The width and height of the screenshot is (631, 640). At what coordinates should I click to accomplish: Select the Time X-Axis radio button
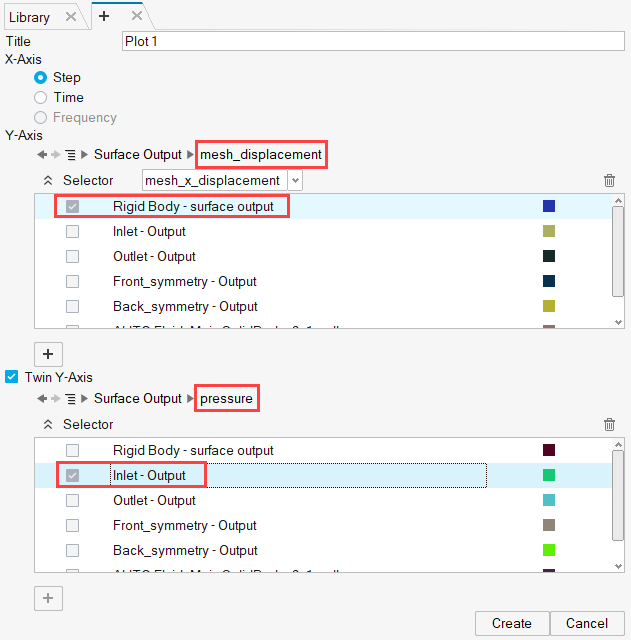tap(41, 98)
